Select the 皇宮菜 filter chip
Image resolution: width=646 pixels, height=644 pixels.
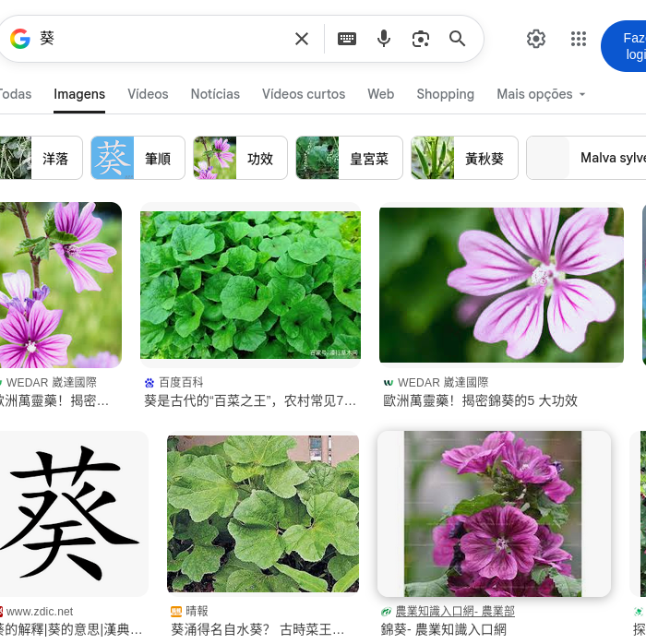pos(349,158)
